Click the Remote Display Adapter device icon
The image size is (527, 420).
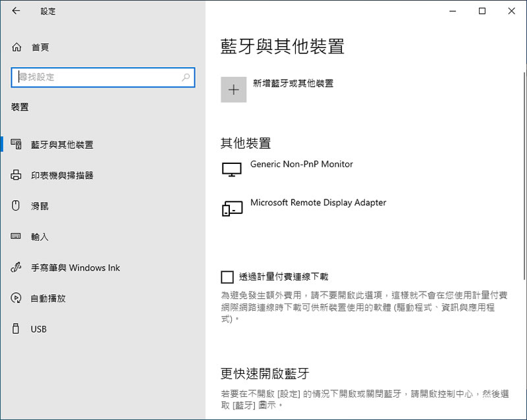(232, 208)
